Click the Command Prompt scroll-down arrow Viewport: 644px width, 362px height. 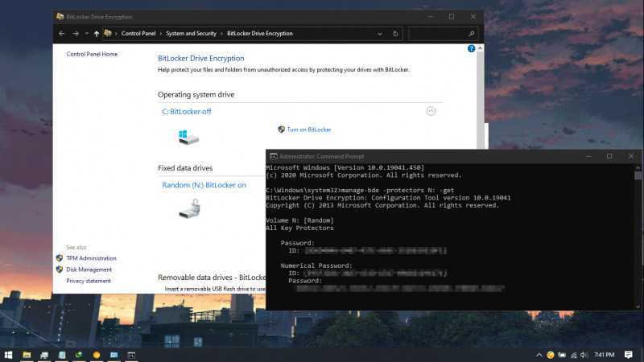pos(638,306)
